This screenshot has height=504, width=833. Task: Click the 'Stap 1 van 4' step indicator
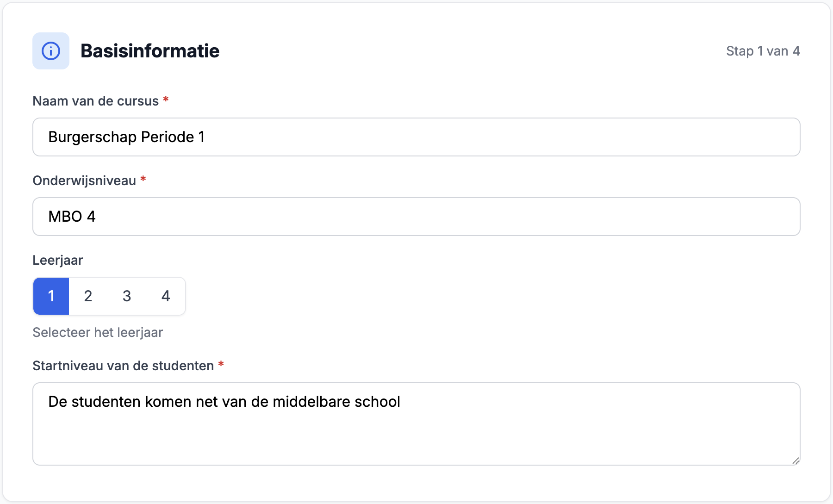pyautogui.click(x=763, y=51)
